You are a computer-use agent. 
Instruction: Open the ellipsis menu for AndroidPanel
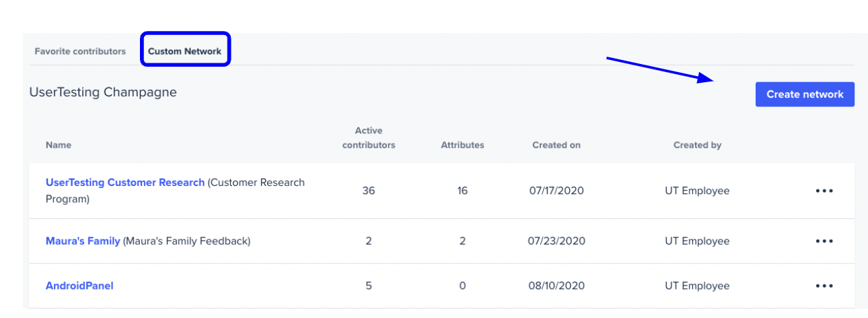pyautogui.click(x=824, y=286)
